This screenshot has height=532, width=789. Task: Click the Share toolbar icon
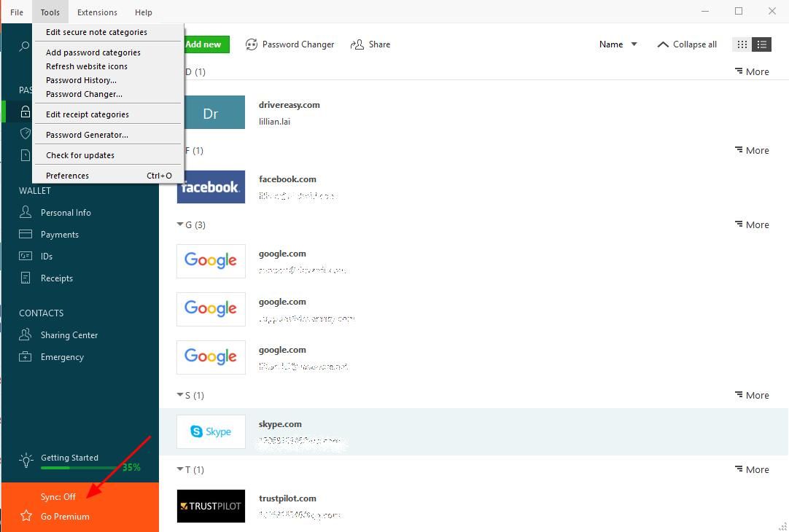click(x=370, y=44)
